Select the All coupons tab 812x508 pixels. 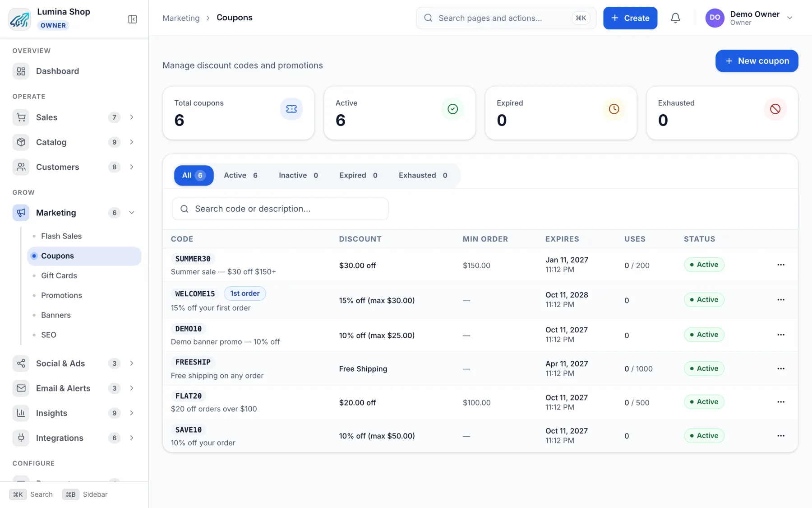(194, 176)
